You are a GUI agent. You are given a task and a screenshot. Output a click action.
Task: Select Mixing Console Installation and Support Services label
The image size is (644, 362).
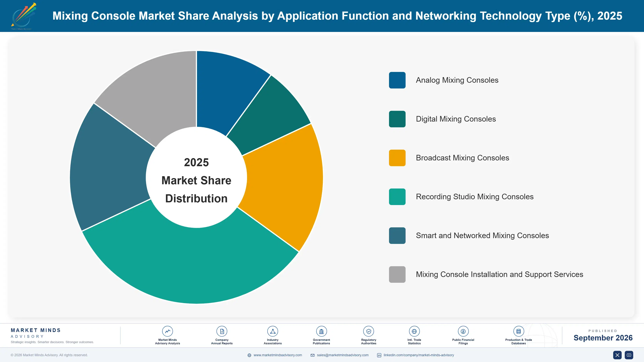tap(500, 274)
